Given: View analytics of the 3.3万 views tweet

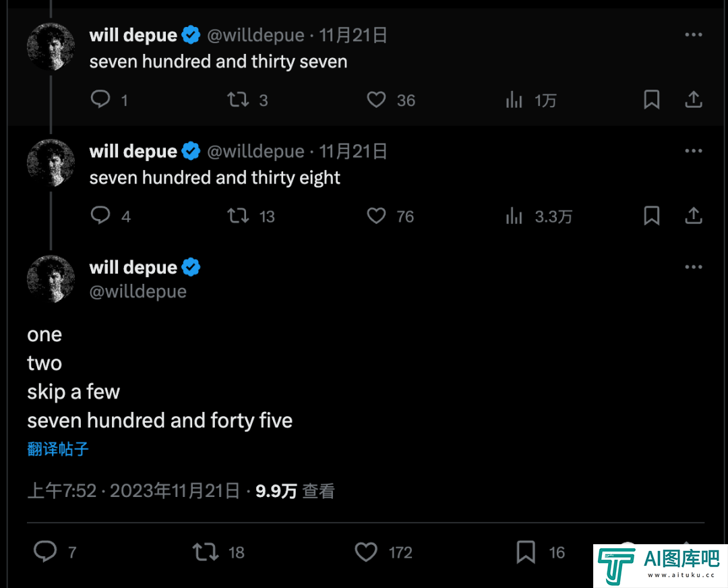Looking at the screenshot, I should [x=514, y=216].
